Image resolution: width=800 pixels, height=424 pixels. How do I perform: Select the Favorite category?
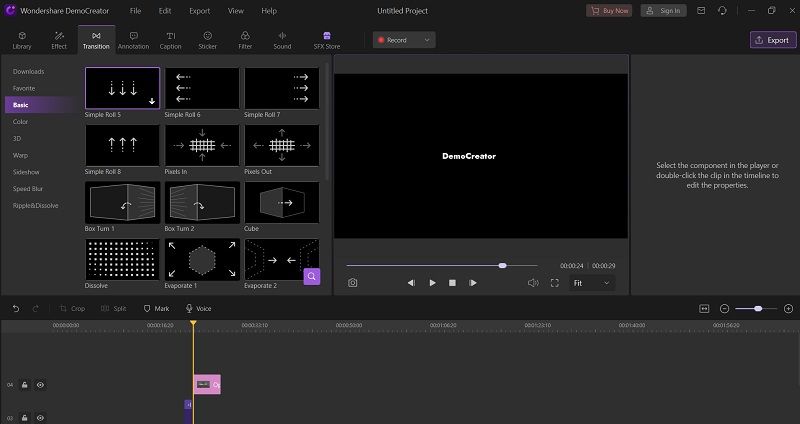coord(24,88)
